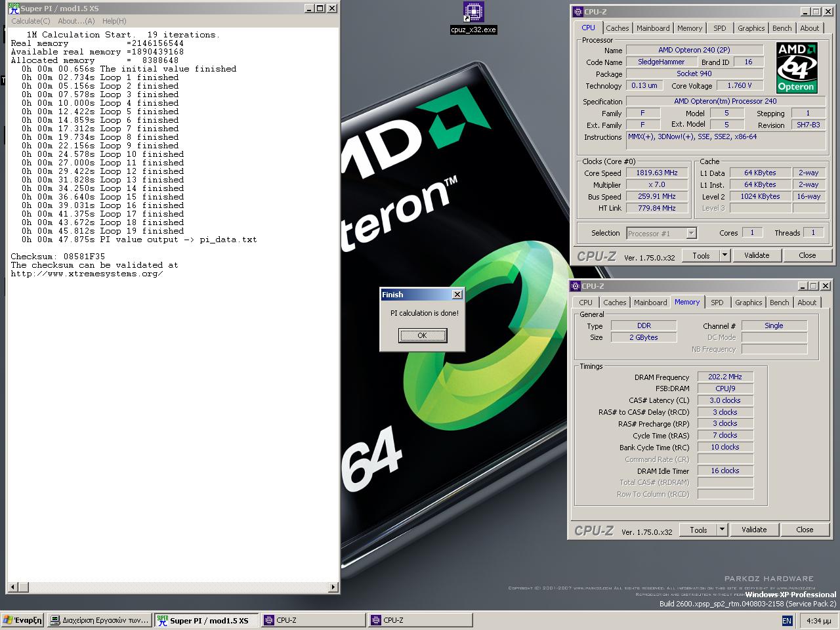The height and width of the screenshot is (630, 840).
Task: Click the CAS# Latency value 3.0 clocks
Action: (724, 400)
